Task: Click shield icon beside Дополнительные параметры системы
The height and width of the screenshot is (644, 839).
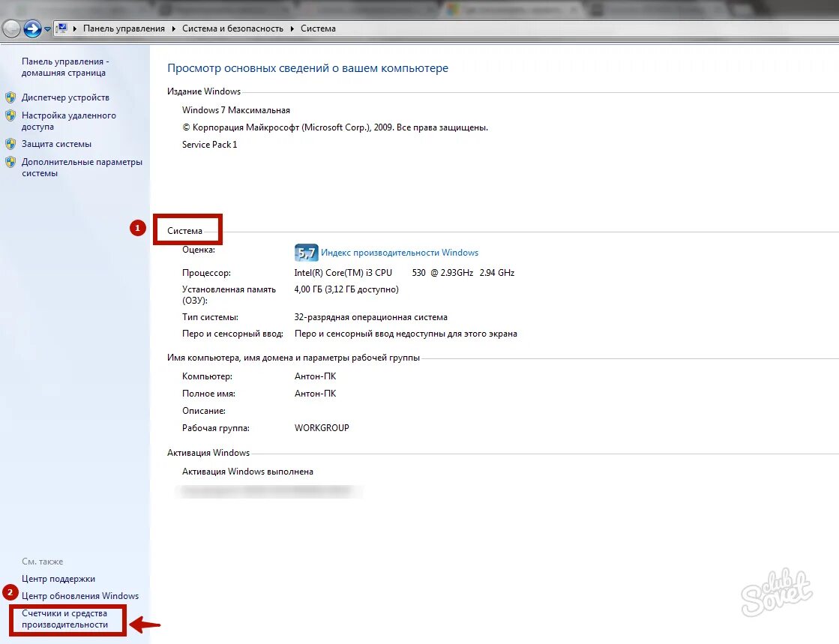Action: [10, 162]
